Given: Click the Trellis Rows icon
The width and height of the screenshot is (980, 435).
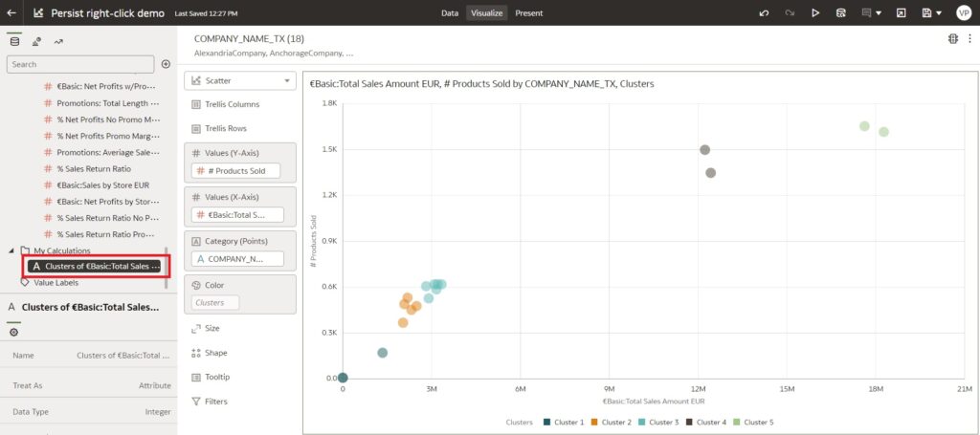Looking at the screenshot, I should click(x=195, y=128).
